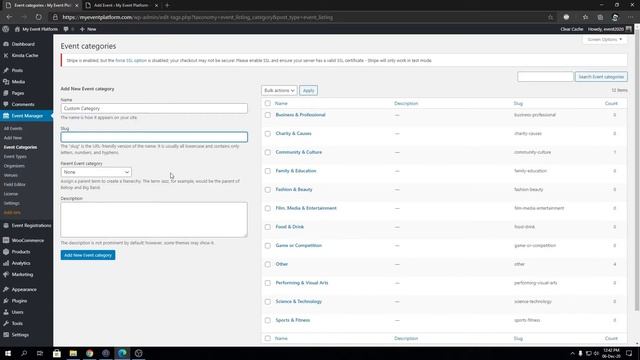Open Users icon in sidebar

tap(6, 312)
